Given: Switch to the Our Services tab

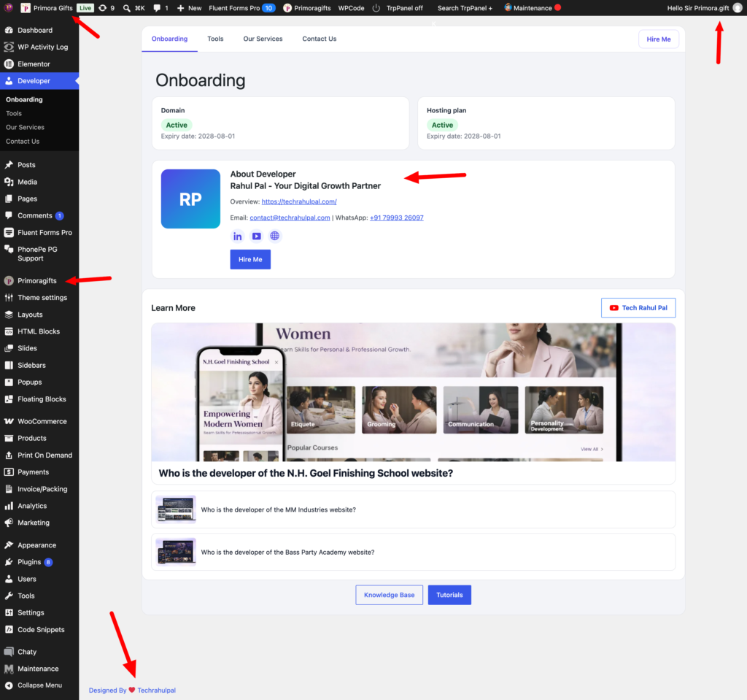Looking at the screenshot, I should (x=263, y=39).
